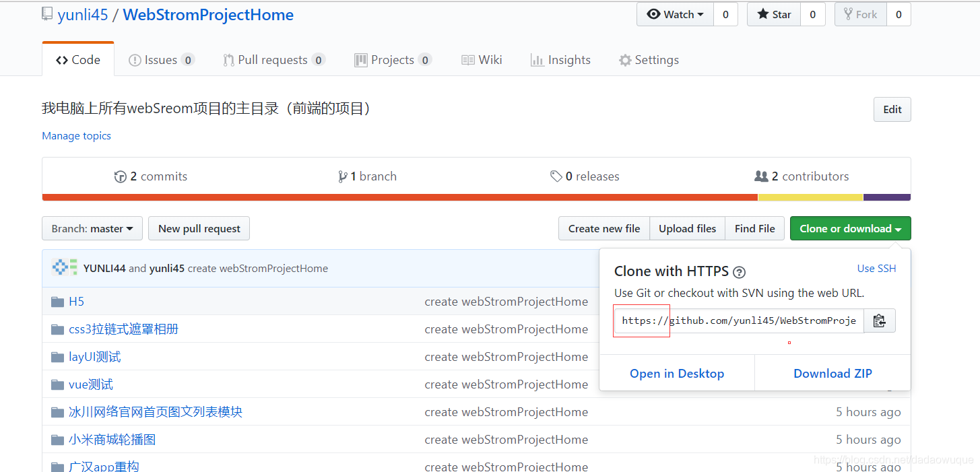Click the purple segment of language bar
Viewport: 980px width, 472px height.
pos(887,197)
